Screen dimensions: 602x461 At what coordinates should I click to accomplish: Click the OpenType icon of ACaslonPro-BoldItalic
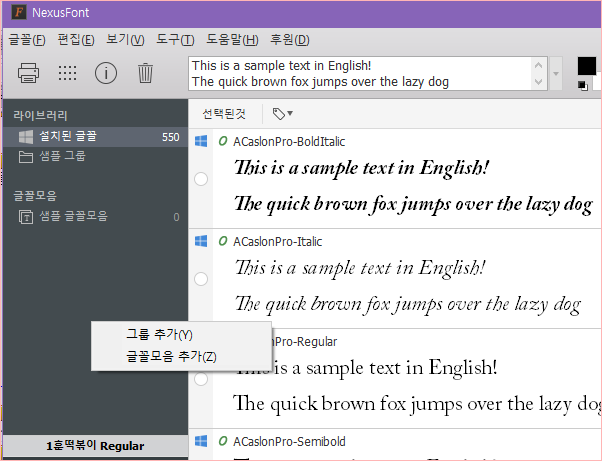click(x=223, y=141)
